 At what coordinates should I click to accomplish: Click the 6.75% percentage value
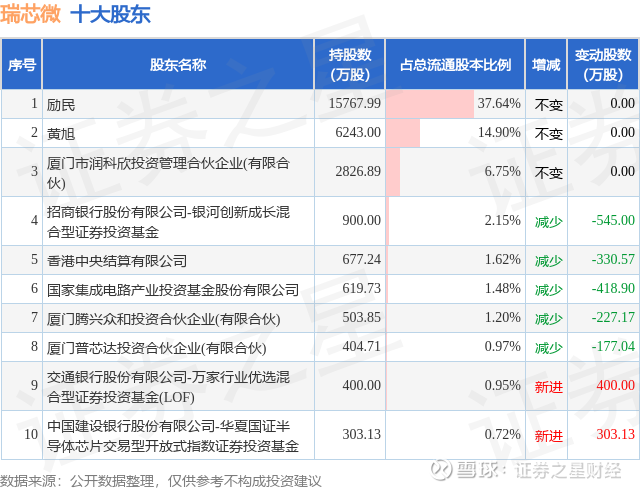coord(502,171)
